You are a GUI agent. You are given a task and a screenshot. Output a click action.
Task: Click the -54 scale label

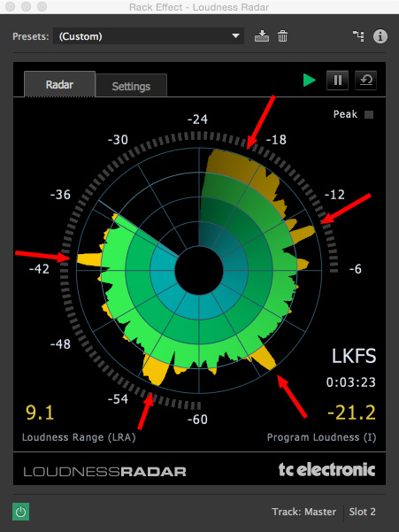click(x=118, y=399)
